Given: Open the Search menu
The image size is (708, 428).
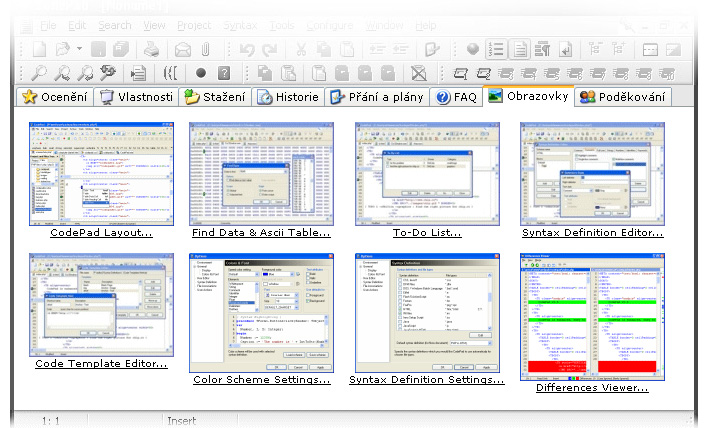Looking at the screenshot, I should click(114, 24).
